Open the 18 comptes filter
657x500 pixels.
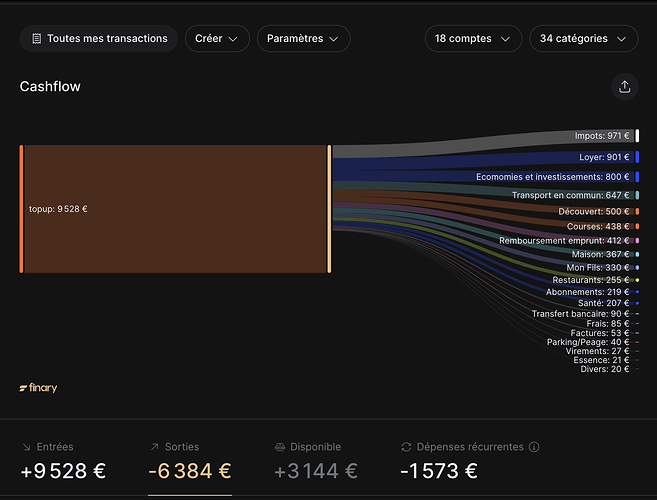click(x=472, y=39)
